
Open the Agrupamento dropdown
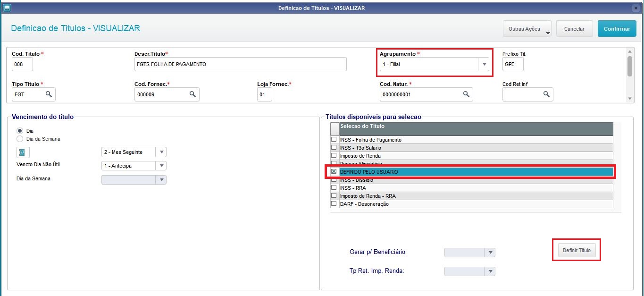tap(484, 64)
